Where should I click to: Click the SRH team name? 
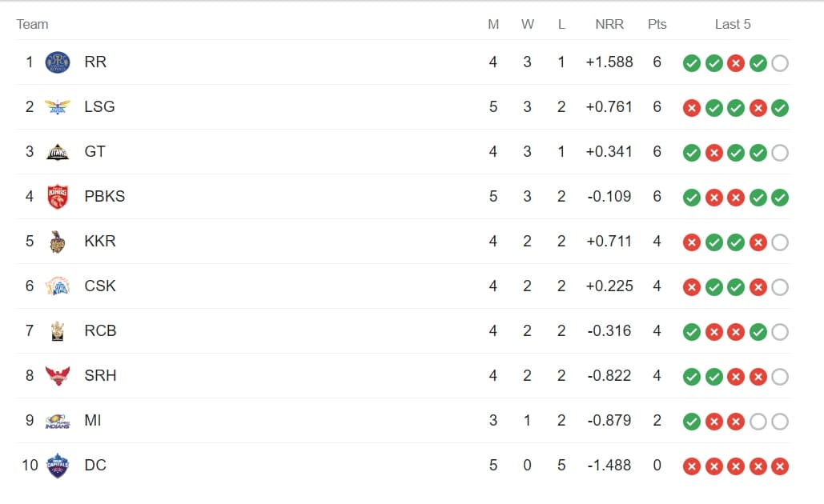(100, 376)
